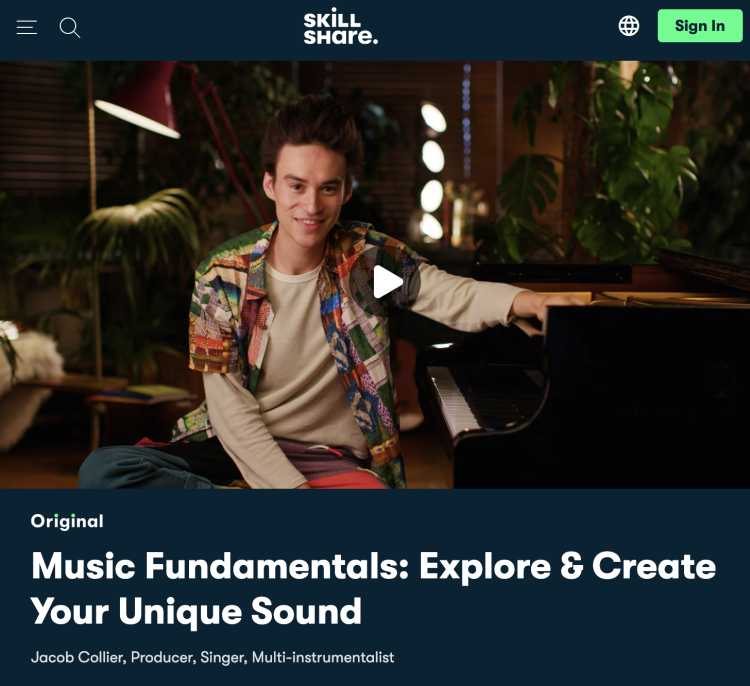Go home via the Skillshare logo

[341, 27]
